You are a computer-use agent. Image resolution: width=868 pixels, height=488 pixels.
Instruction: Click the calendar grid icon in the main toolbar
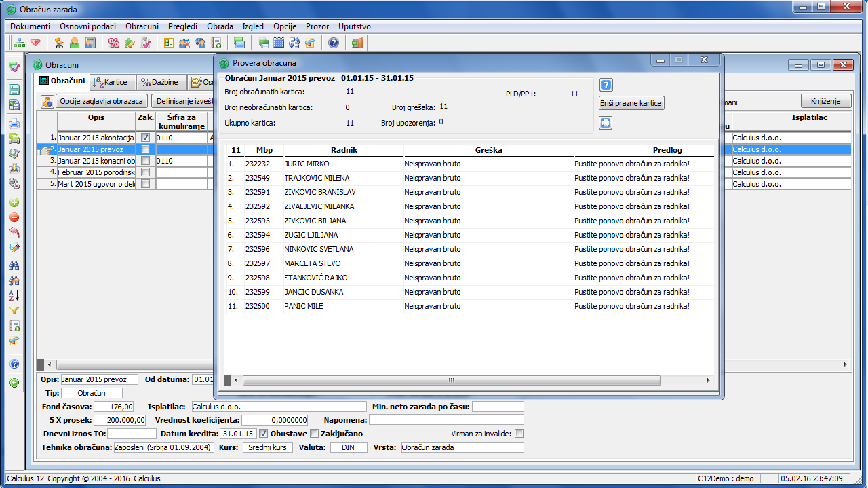pyautogui.click(x=279, y=43)
